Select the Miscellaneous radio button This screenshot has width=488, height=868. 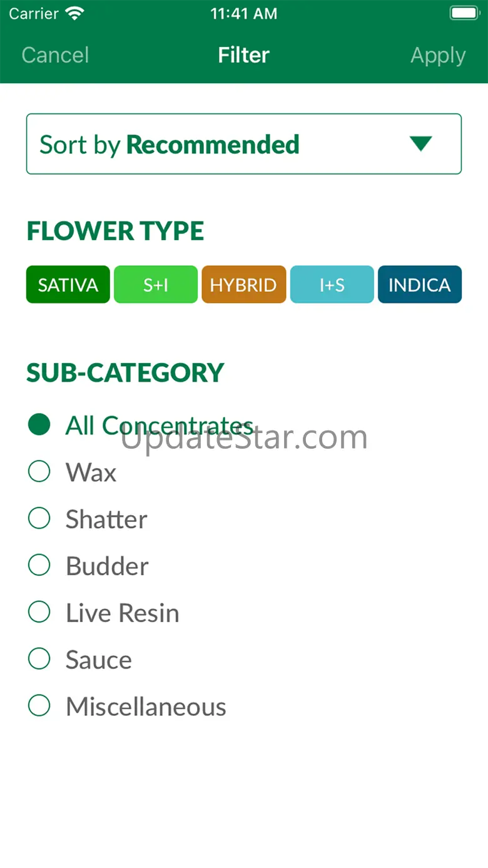point(39,706)
